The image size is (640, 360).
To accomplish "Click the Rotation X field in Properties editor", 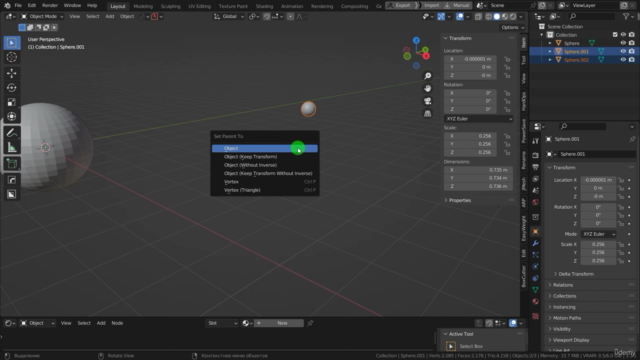I will [598, 207].
